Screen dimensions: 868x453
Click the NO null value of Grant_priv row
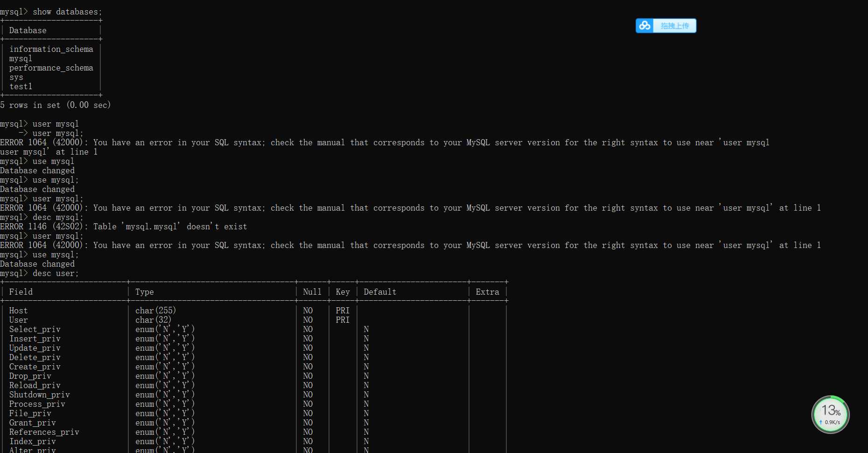(x=308, y=423)
